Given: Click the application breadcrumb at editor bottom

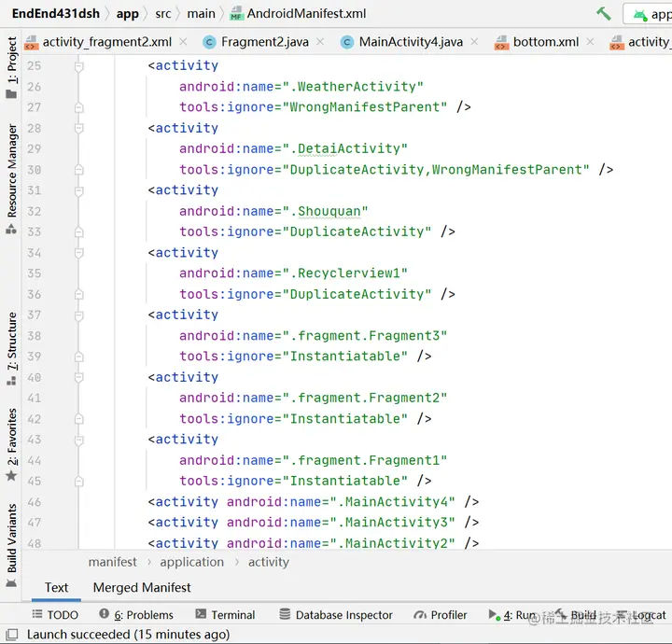Looking at the screenshot, I should [191, 562].
